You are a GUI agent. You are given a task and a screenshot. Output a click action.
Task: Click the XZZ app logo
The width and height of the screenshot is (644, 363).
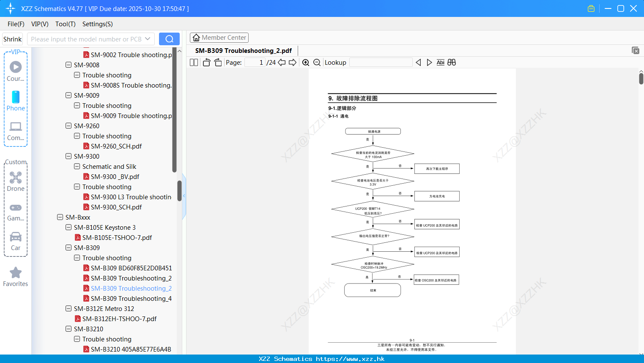(11, 8)
